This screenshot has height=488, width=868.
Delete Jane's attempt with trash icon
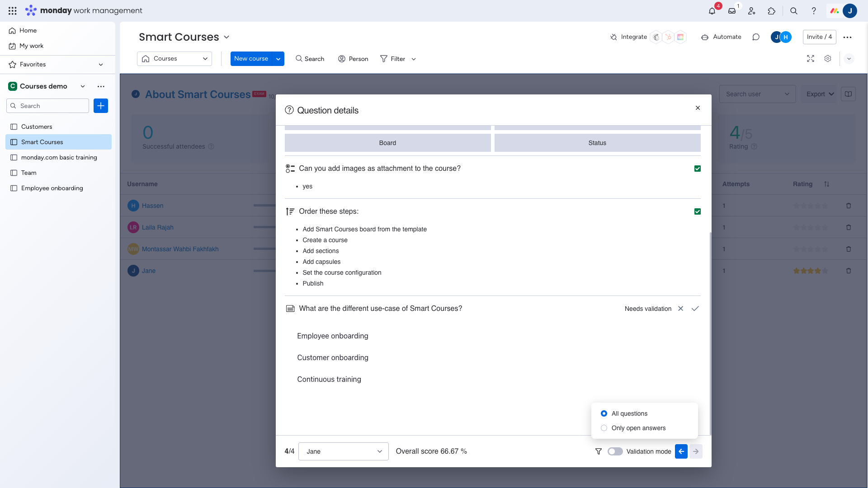click(x=849, y=271)
